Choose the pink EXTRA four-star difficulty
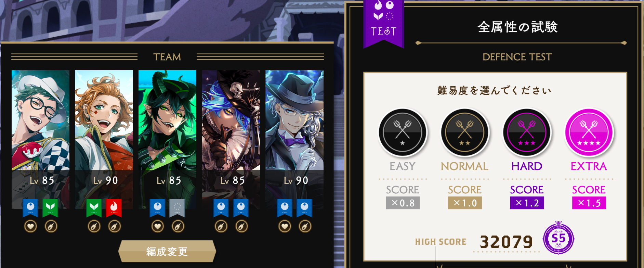 pyautogui.click(x=589, y=132)
